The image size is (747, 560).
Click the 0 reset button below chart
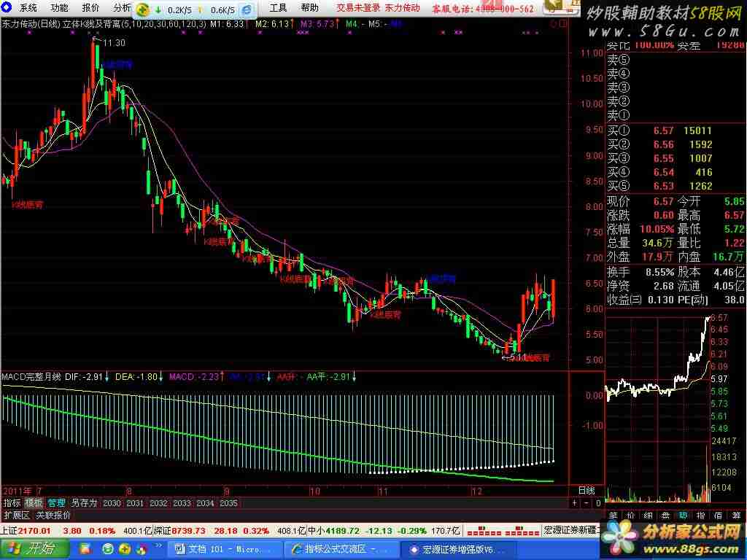[x=598, y=503]
